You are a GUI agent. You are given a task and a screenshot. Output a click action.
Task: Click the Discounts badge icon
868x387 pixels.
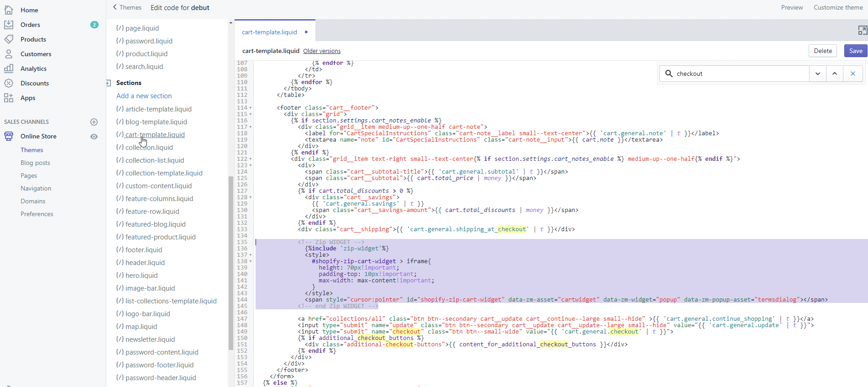pyautogui.click(x=9, y=83)
